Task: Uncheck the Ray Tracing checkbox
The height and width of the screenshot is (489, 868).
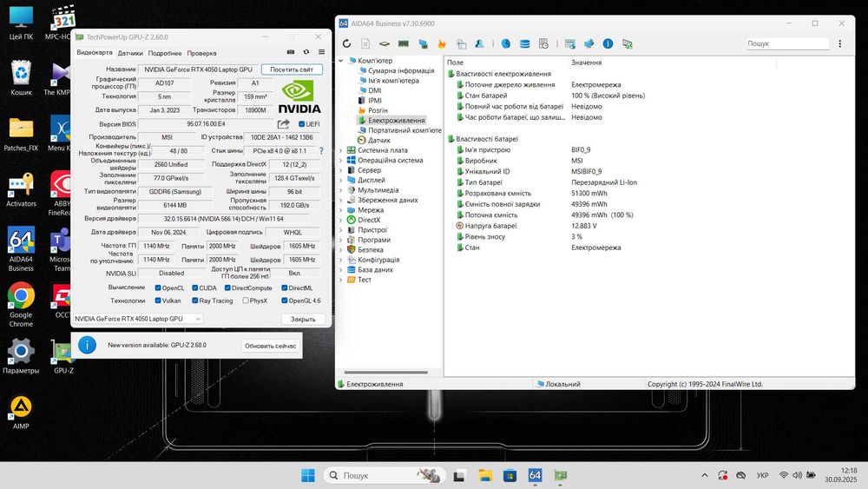Action: click(195, 301)
